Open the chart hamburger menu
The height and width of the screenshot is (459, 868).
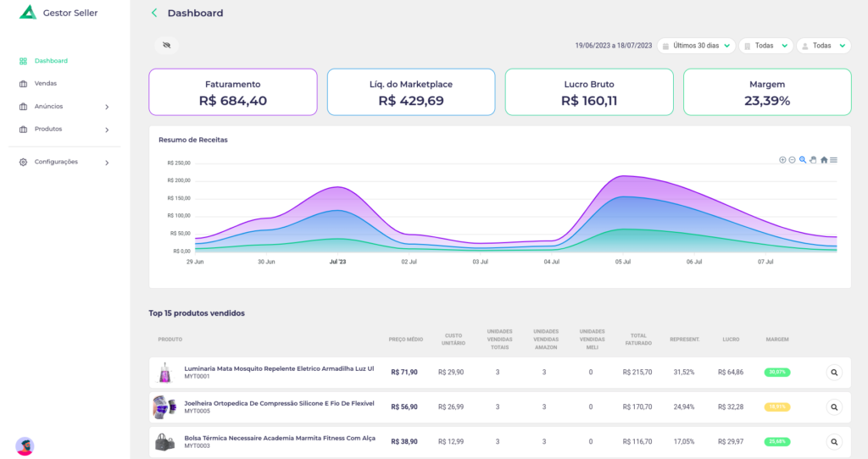point(834,160)
